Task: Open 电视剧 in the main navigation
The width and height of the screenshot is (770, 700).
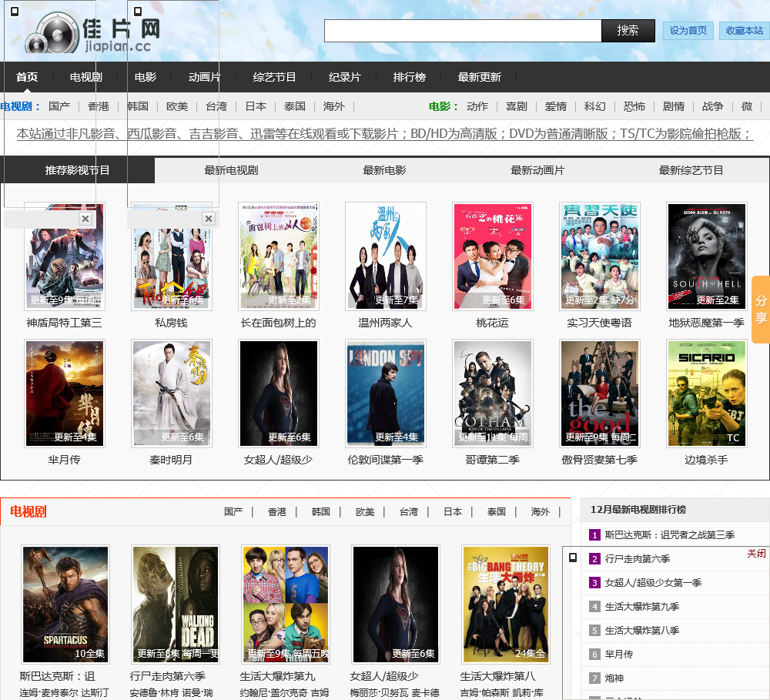Action: (x=86, y=77)
